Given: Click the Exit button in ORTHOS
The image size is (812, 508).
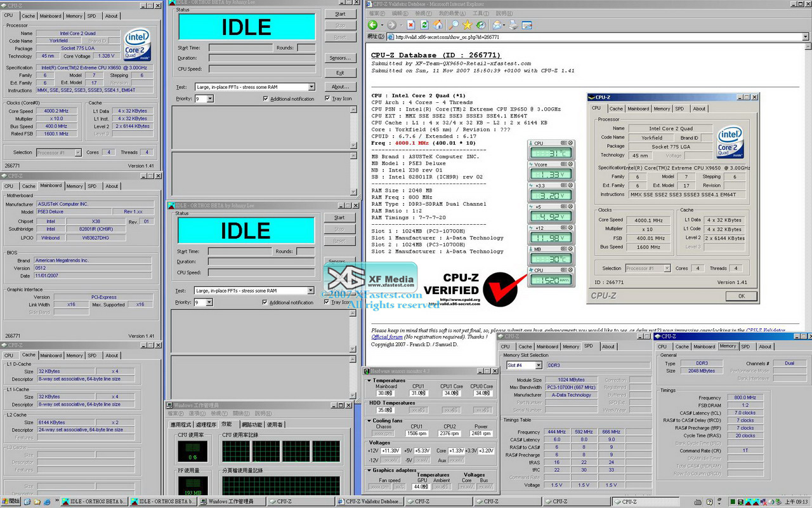Looking at the screenshot, I should click(x=340, y=73).
